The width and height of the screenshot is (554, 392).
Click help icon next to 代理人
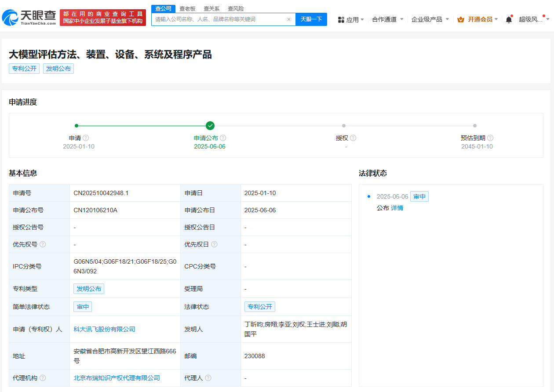pyautogui.click(x=208, y=378)
